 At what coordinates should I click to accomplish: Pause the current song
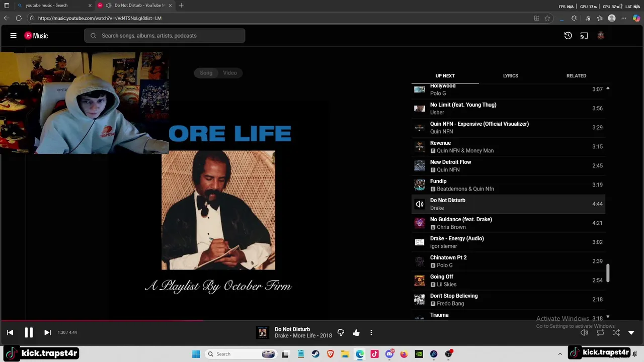[29, 332]
